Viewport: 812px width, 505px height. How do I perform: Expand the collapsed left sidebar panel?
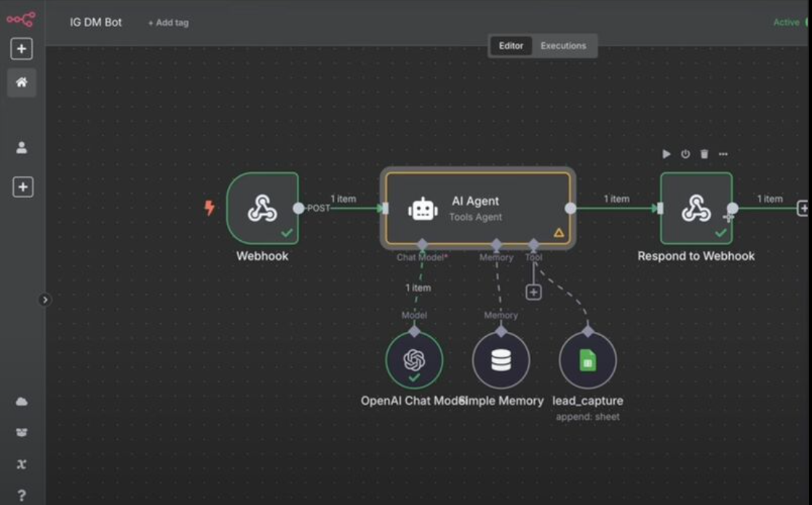pos(47,298)
